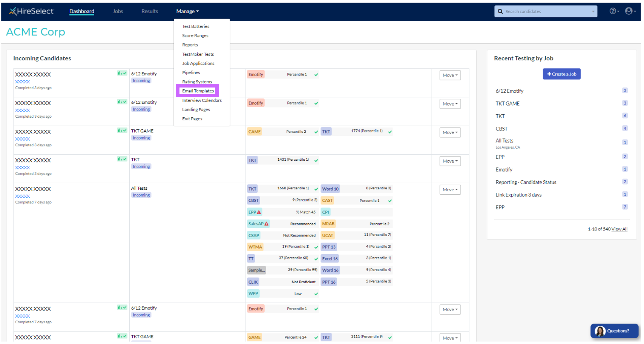Open the Questions? chat button
644x344 pixels.
[615, 331]
